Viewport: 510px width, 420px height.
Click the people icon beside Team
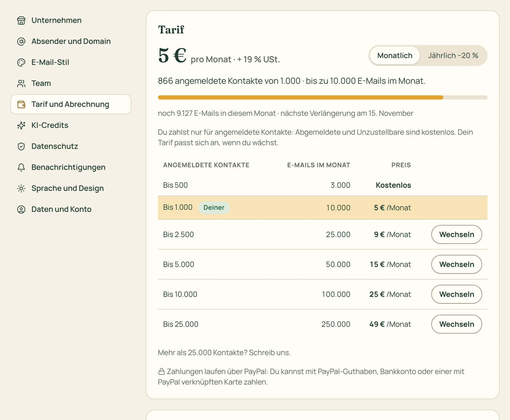pos(21,83)
